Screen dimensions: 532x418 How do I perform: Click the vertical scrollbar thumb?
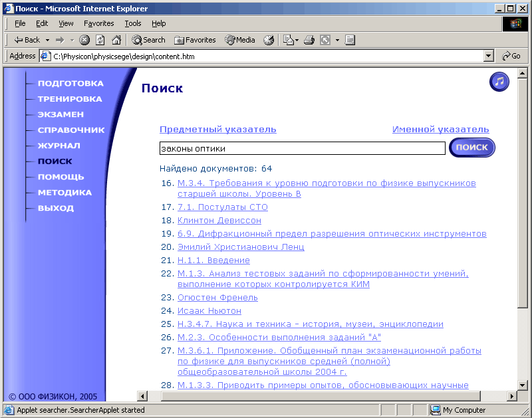523,193
